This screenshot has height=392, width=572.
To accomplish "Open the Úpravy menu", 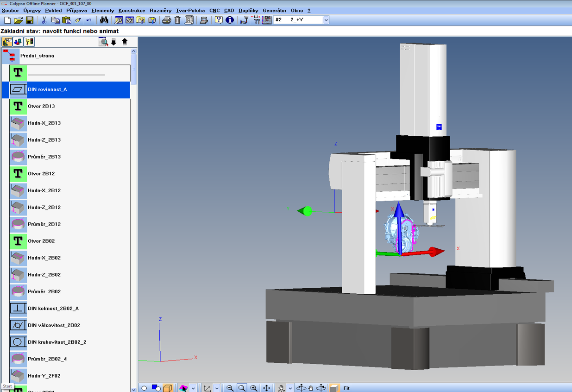I will [x=32, y=10].
